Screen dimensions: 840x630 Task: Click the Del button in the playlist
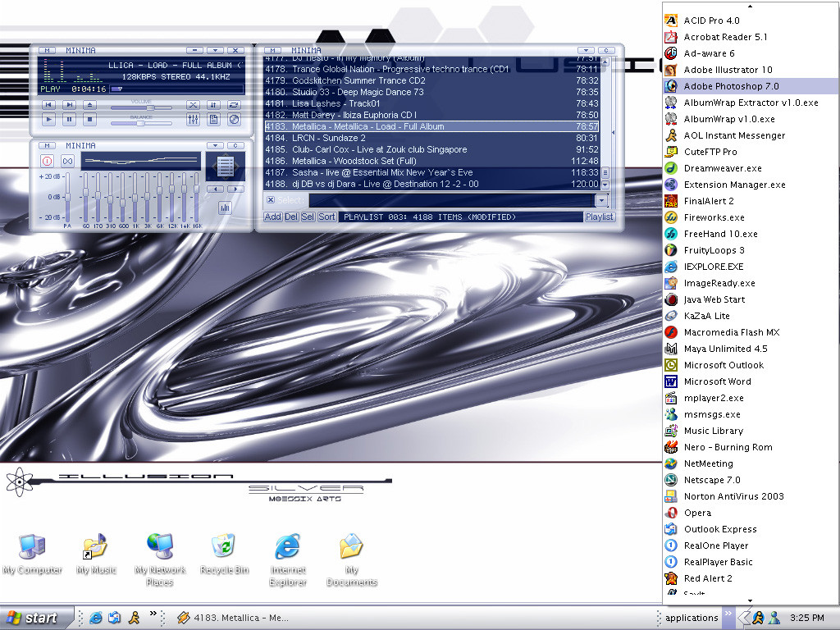pyautogui.click(x=291, y=217)
